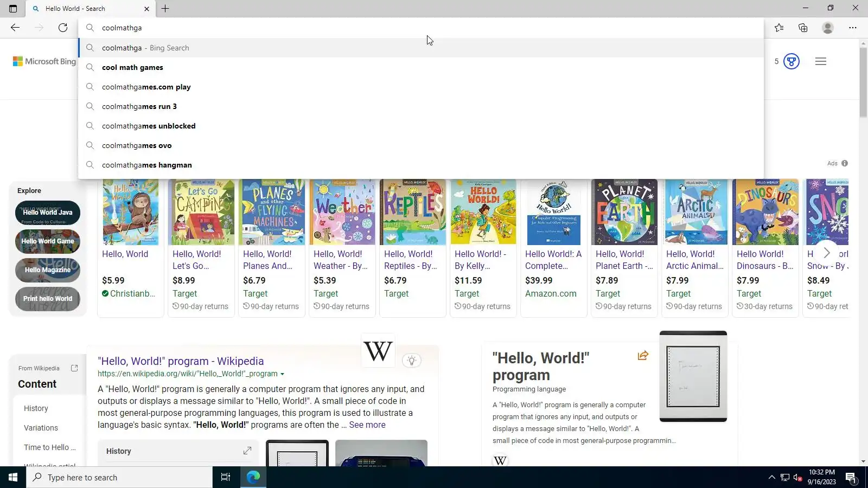Open the Hello World Java explore chip
Image resolution: width=868 pixels, height=488 pixels.
(48, 213)
